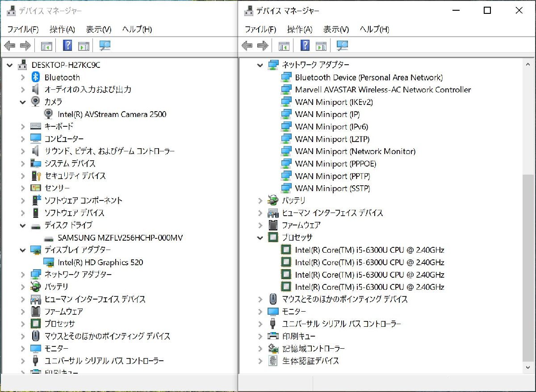
Task: Click the Help question mark icon in left window
Action: (67, 46)
